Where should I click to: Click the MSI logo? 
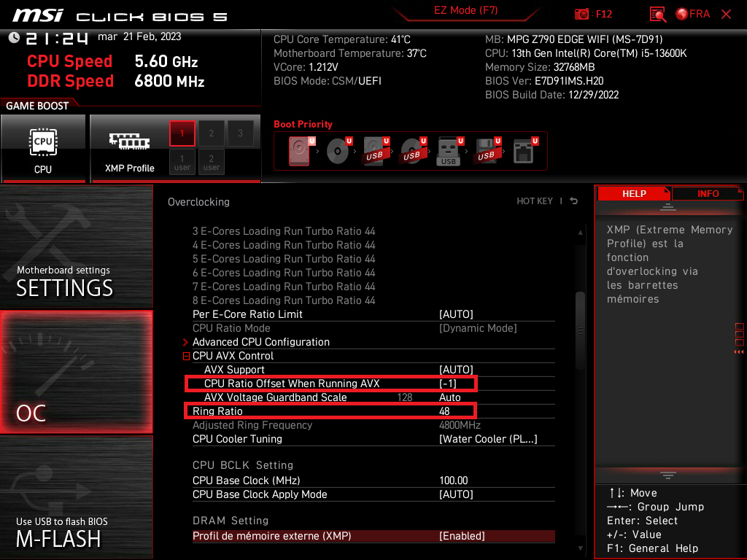pyautogui.click(x=38, y=15)
